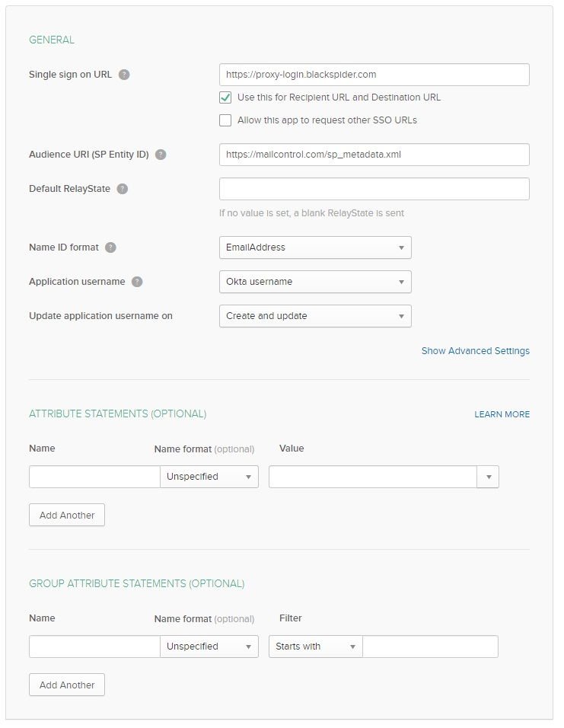Open attribute statement Name format dropdown
This screenshot has width=564, height=728.
pyautogui.click(x=209, y=477)
